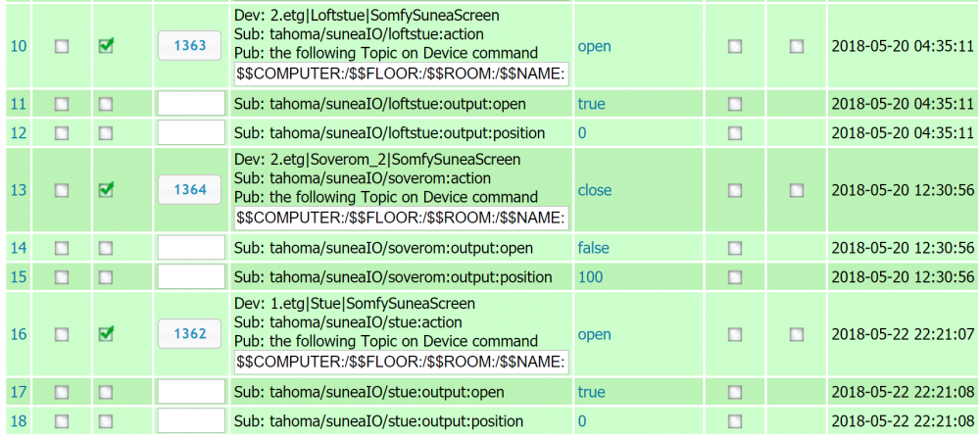Open row number 18 link

17,420
